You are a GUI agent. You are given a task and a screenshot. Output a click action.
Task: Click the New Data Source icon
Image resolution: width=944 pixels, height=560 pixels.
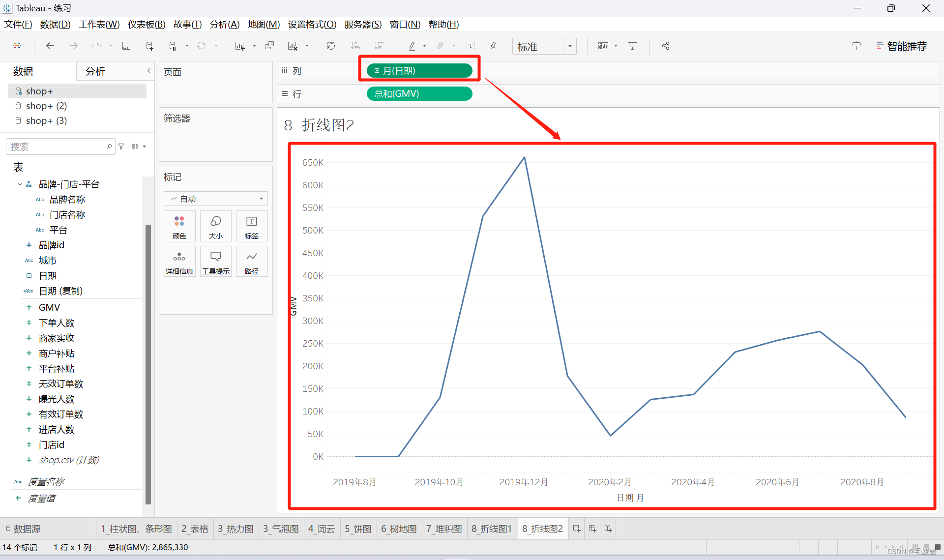point(150,46)
